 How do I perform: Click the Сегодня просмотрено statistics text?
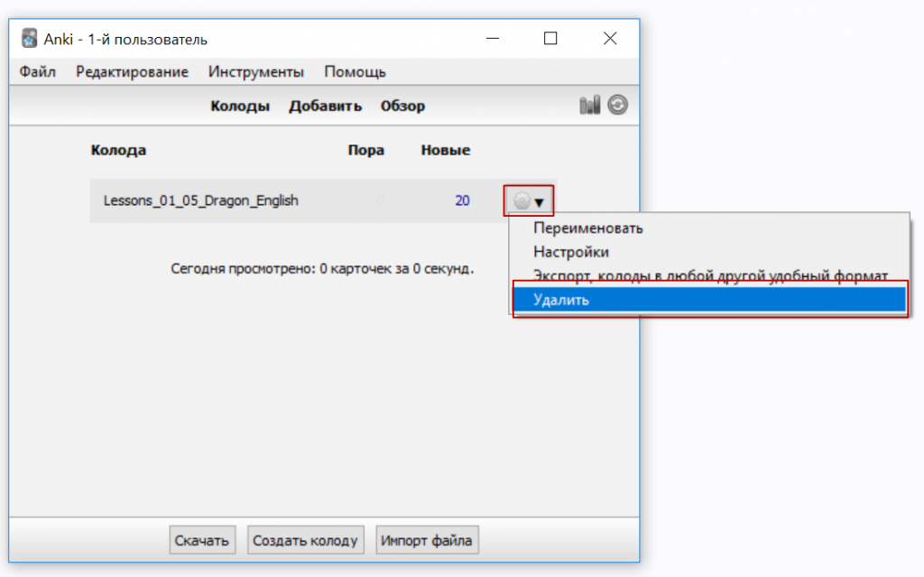click(322, 269)
